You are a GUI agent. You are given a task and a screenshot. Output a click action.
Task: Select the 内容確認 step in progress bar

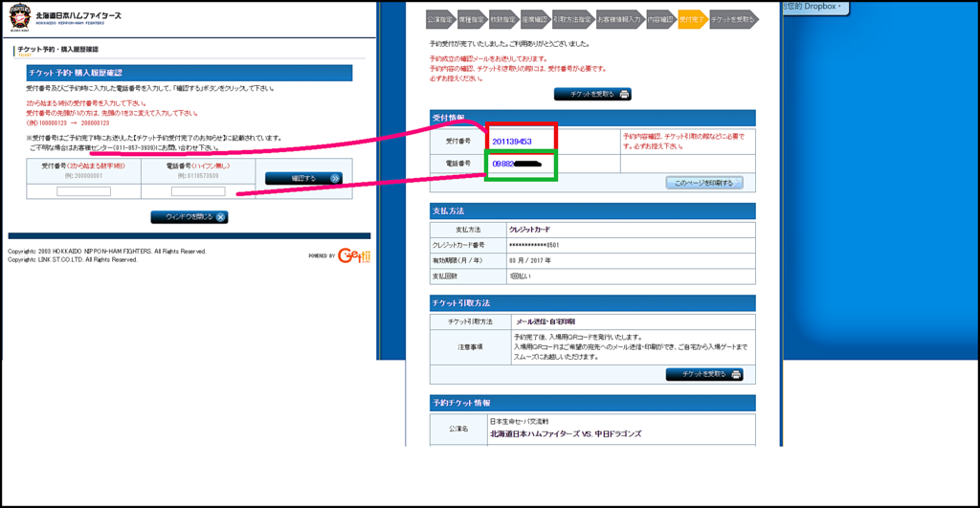[660, 19]
